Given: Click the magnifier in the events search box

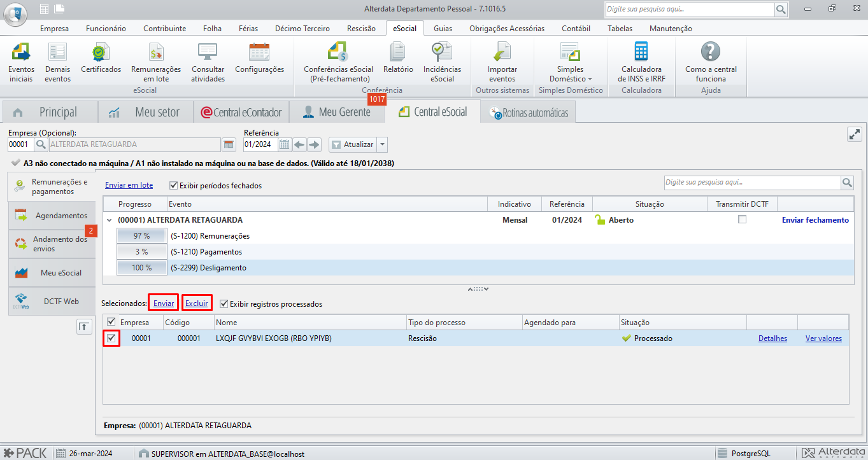Looking at the screenshot, I should [847, 183].
